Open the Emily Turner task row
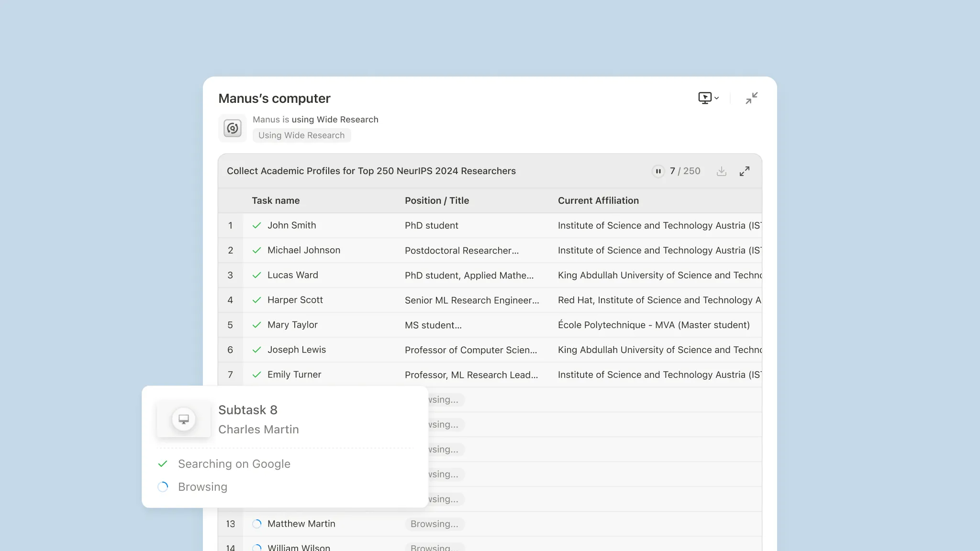 coord(490,375)
